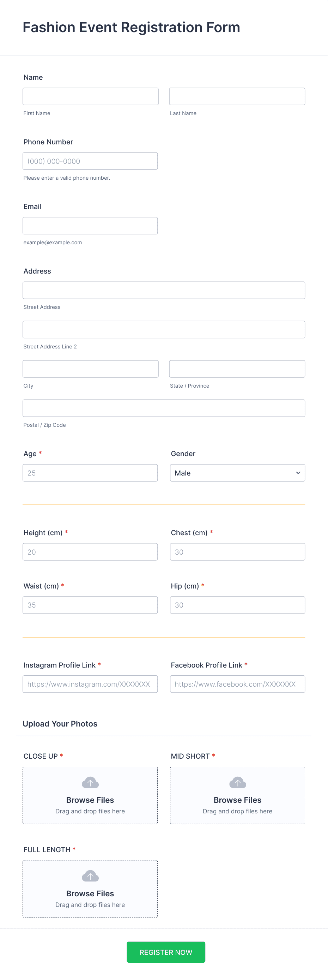The width and height of the screenshot is (328, 980).
Task: Click the FULL LENGTH upload cloud icon
Action: tap(90, 876)
